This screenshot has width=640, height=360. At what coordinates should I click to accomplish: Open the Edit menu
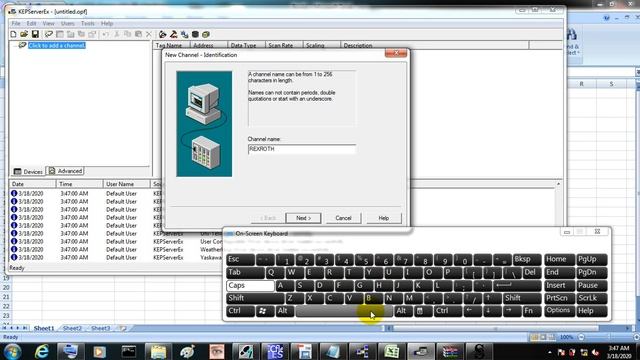coord(31,24)
